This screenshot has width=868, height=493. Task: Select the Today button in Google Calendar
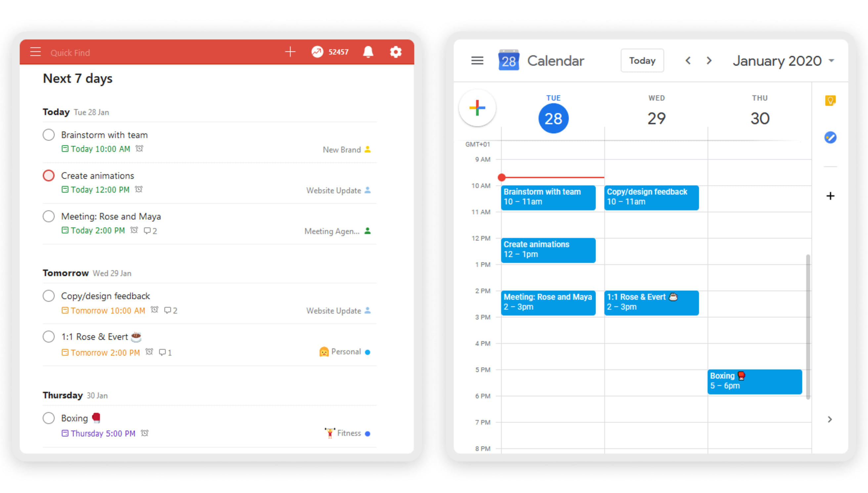point(642,61)
